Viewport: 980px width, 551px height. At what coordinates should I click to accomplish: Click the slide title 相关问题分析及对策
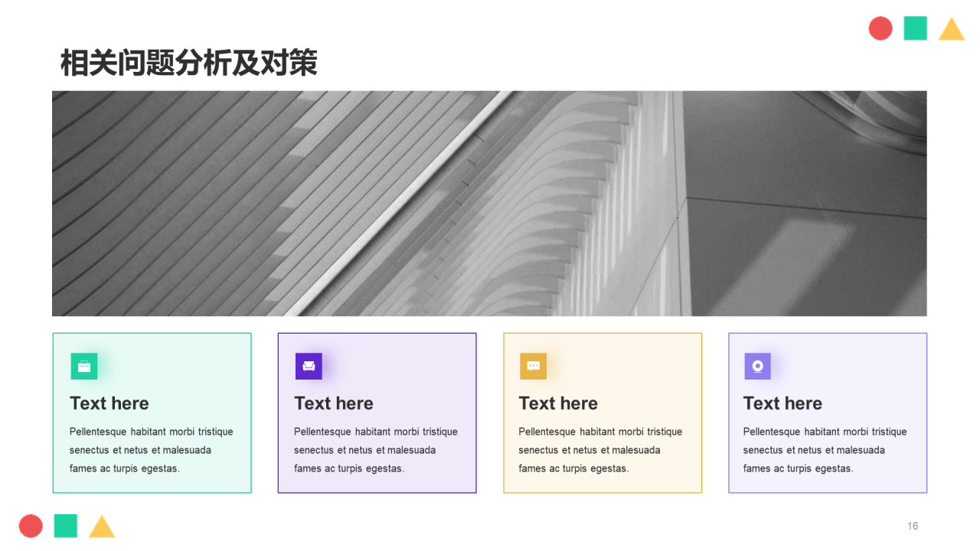(188, 63)
